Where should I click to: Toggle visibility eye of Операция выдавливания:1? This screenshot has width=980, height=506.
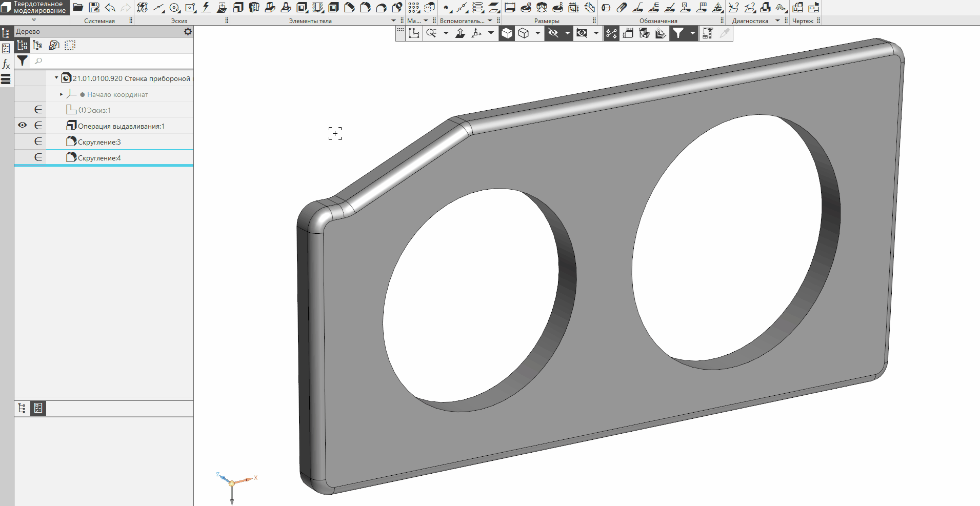click(x=22, y=126)
